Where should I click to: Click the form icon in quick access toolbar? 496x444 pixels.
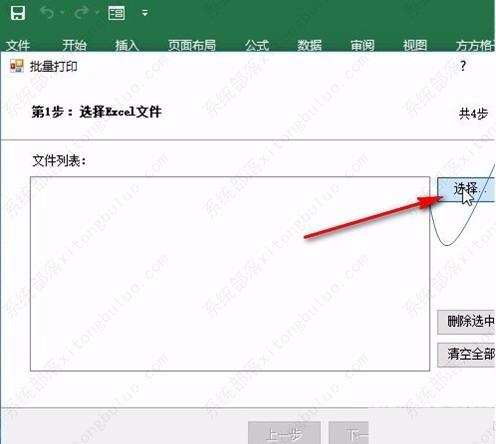[116, 13]
